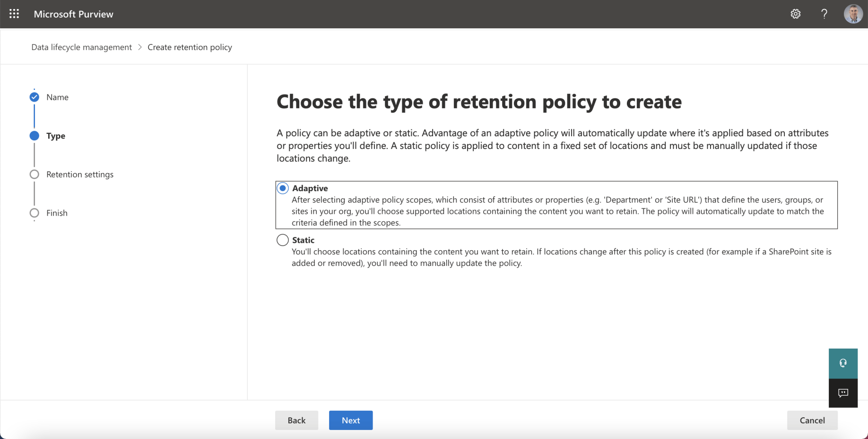The image size is (868, 439).
Task: Open the Settings gear icon
Action: (x=796, y=14)
